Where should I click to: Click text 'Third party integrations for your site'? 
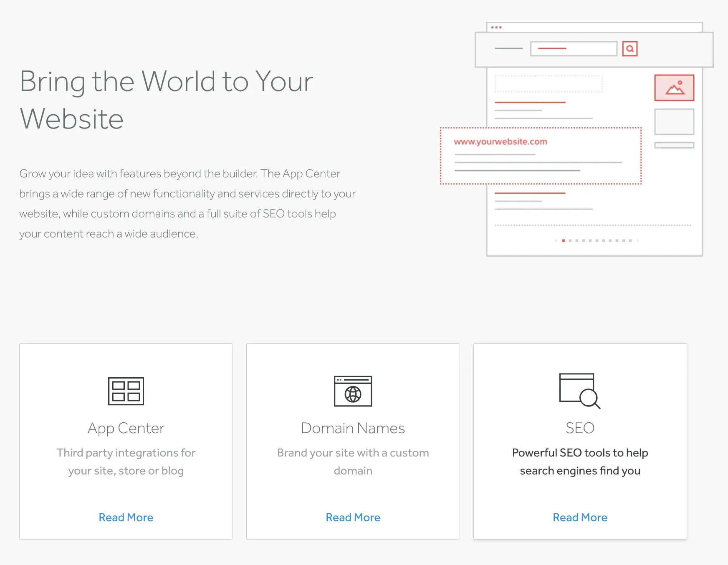(x=126, y=462)
